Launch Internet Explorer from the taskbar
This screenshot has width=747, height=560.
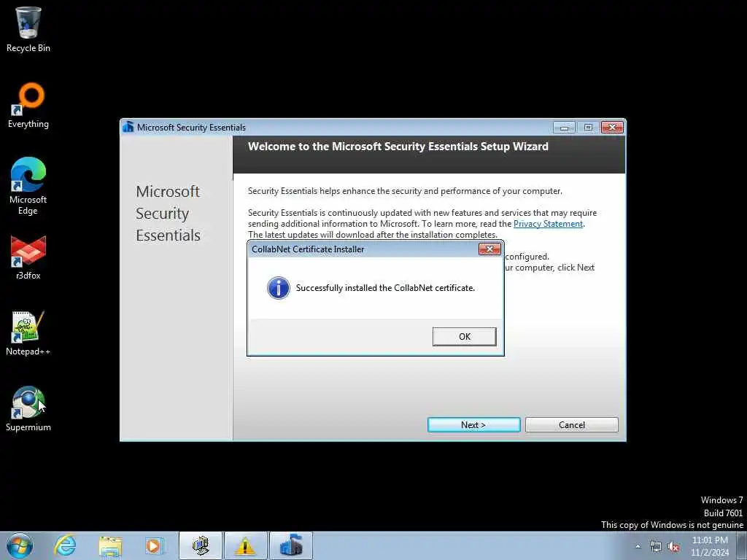[x=65, y=545]
